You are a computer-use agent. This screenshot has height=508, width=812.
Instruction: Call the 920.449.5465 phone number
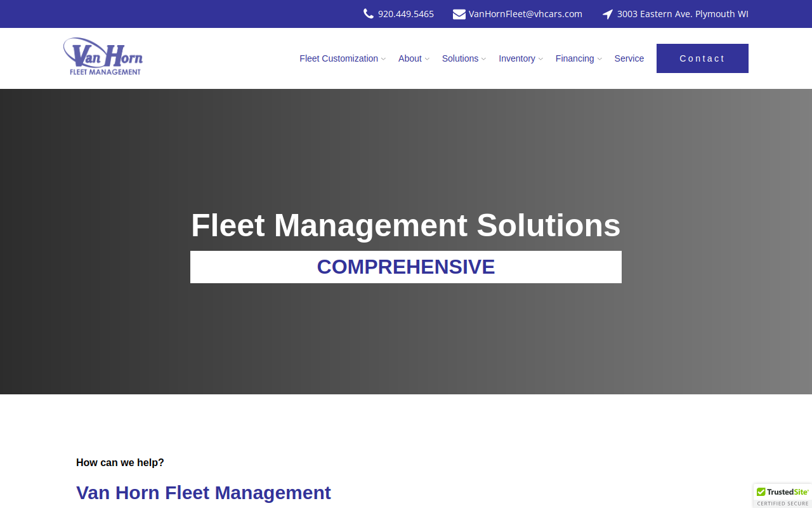(406, 14)
